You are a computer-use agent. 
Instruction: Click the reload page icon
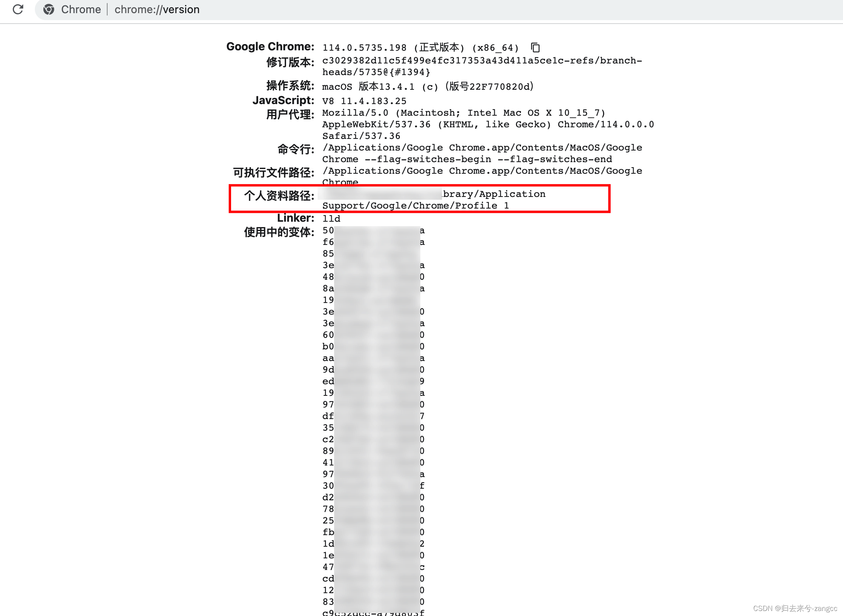[x=18, y=9]
